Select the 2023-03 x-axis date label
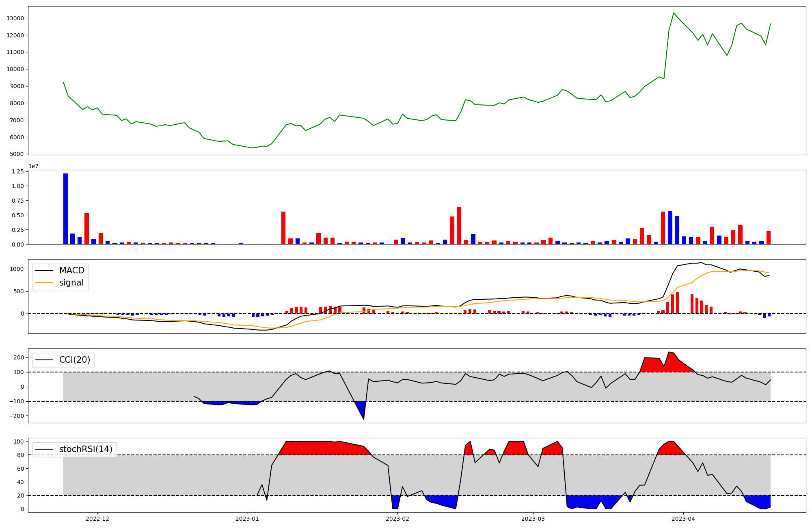 pyautogui.click(x=533, y=519)
